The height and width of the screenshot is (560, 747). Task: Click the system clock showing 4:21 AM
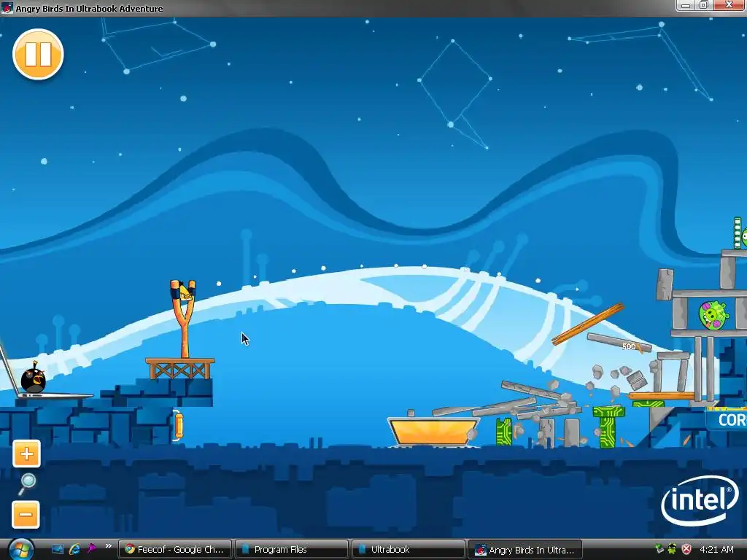[716, 550]
